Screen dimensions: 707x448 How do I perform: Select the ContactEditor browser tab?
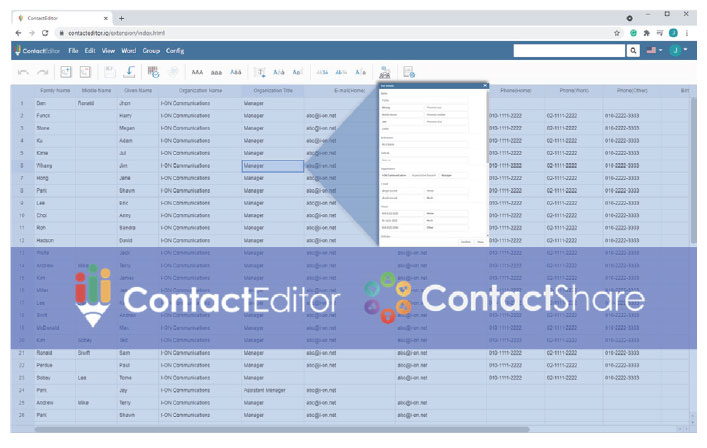coord(61,18)
